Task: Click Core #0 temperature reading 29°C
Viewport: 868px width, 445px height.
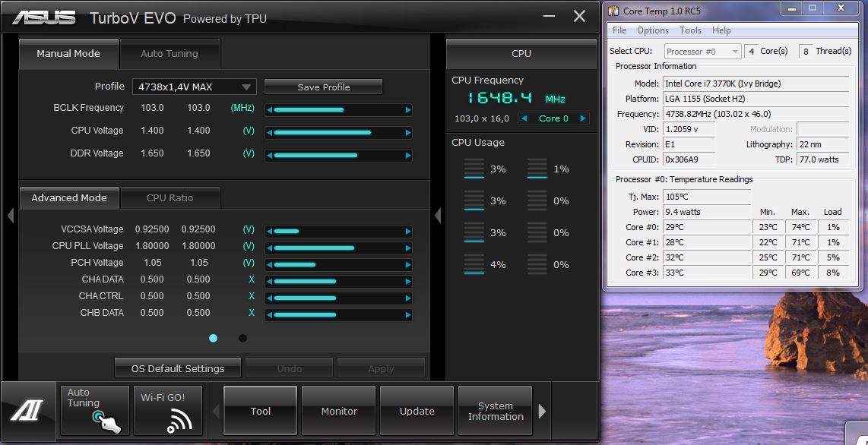Action: point(706,227)
